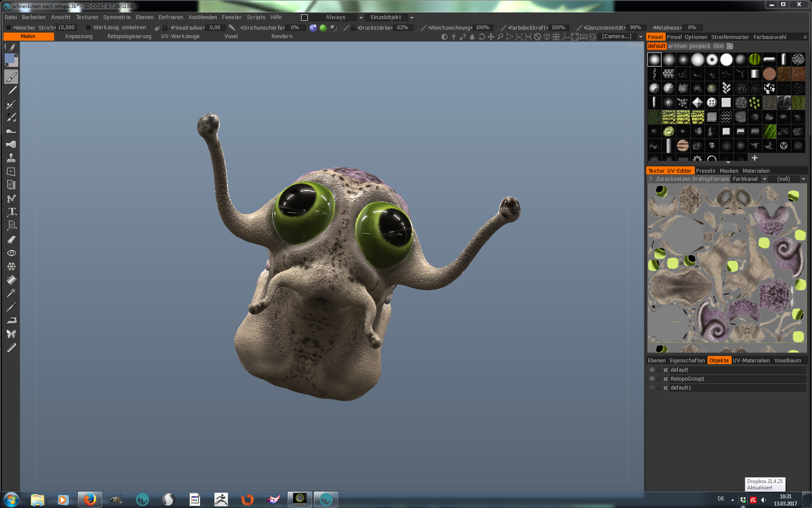Click the green sphere channel icon
812x508 pixels.
323,28
